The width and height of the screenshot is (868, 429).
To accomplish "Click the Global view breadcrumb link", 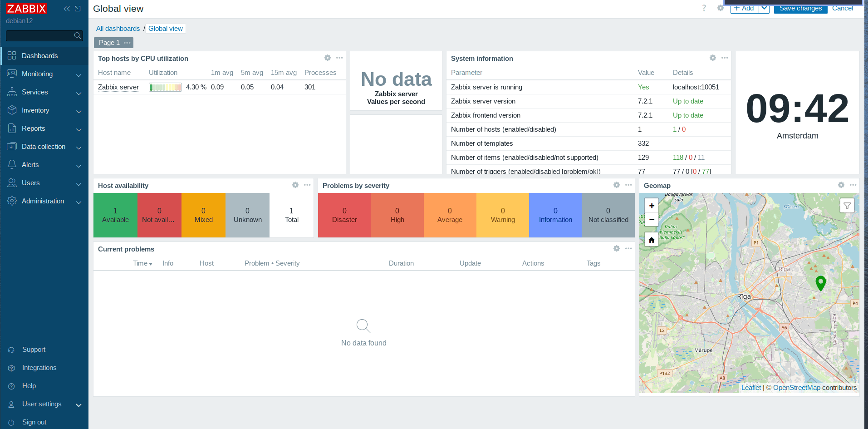I will [166, 29].
